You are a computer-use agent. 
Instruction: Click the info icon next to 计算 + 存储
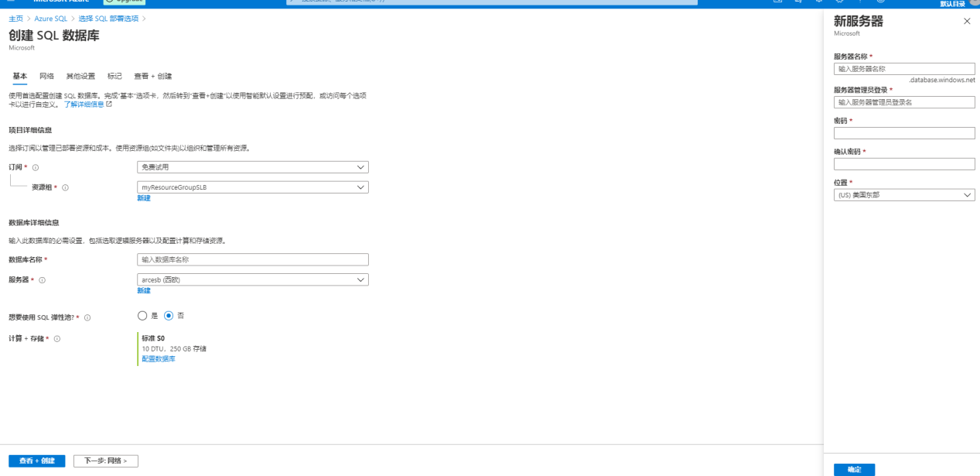coord(57,338)
